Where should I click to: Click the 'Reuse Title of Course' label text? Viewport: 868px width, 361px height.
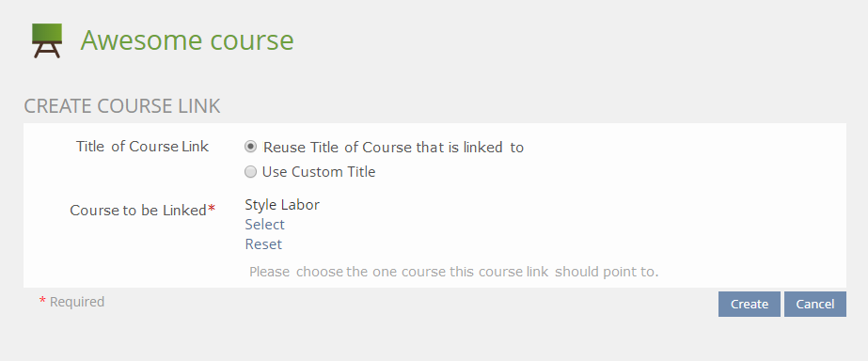393,148
